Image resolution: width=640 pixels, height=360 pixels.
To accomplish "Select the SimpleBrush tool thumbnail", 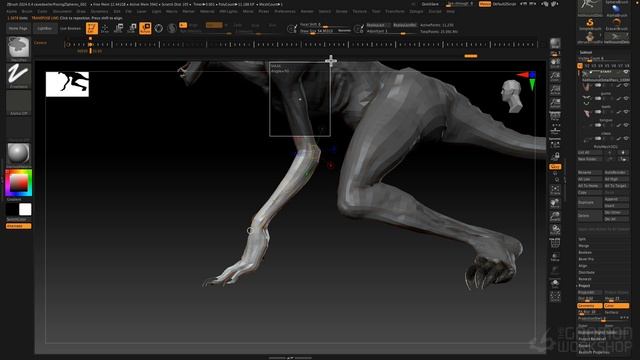I will pos(590,24).
